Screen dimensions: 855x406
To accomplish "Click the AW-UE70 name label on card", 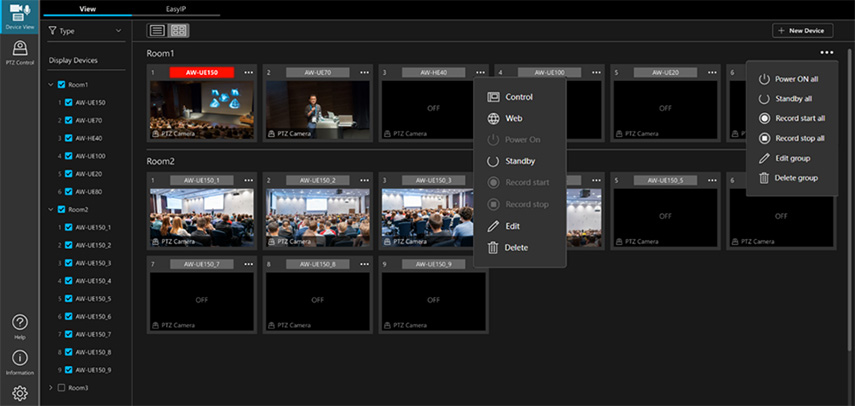I will (318, 72).
